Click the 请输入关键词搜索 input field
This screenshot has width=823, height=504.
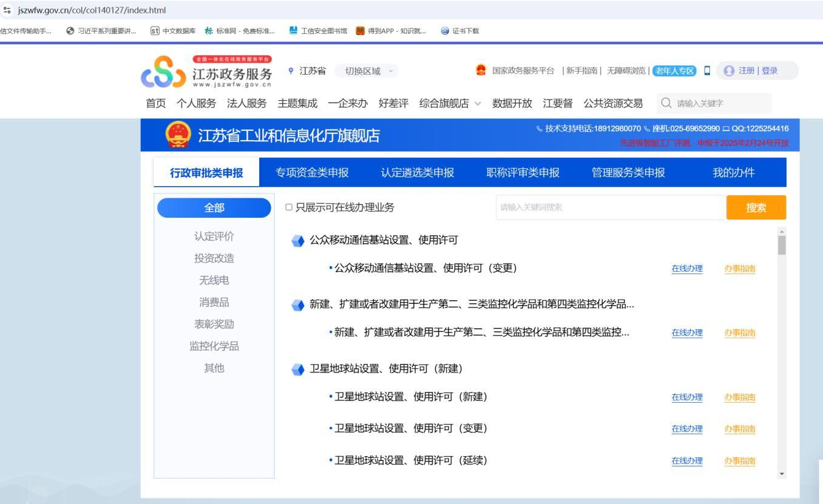610,207
